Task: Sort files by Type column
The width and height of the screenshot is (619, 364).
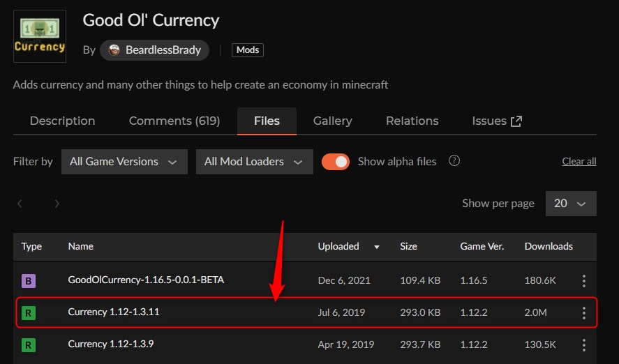Action: click(x=31, y=246)
